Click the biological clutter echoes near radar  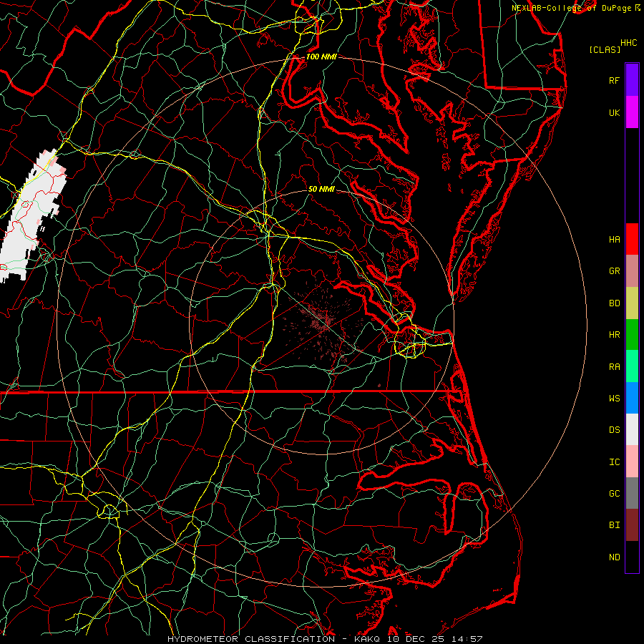[323, 323]
